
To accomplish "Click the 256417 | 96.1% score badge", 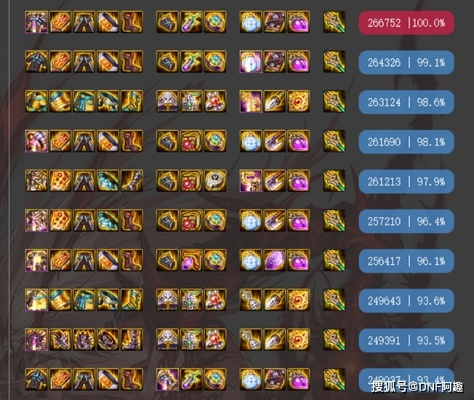I will click(x=406, y=261).
